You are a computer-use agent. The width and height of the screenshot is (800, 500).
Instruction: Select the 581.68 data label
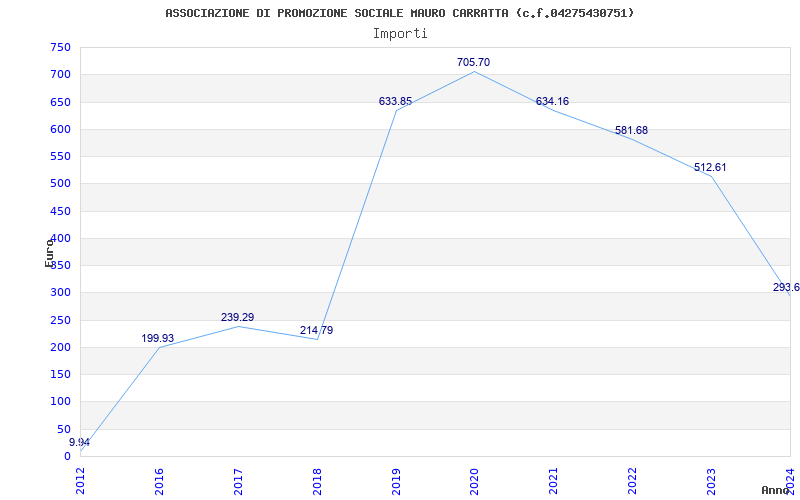(x=631, y=130)
